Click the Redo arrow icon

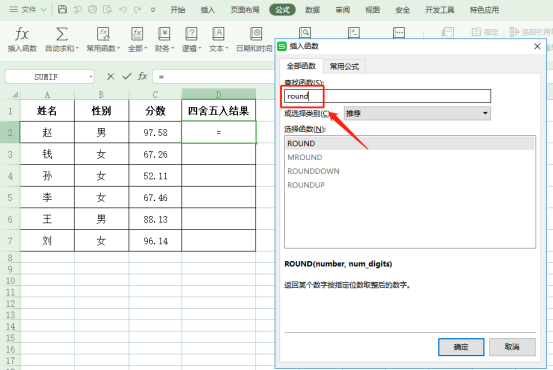pos(138,10)
